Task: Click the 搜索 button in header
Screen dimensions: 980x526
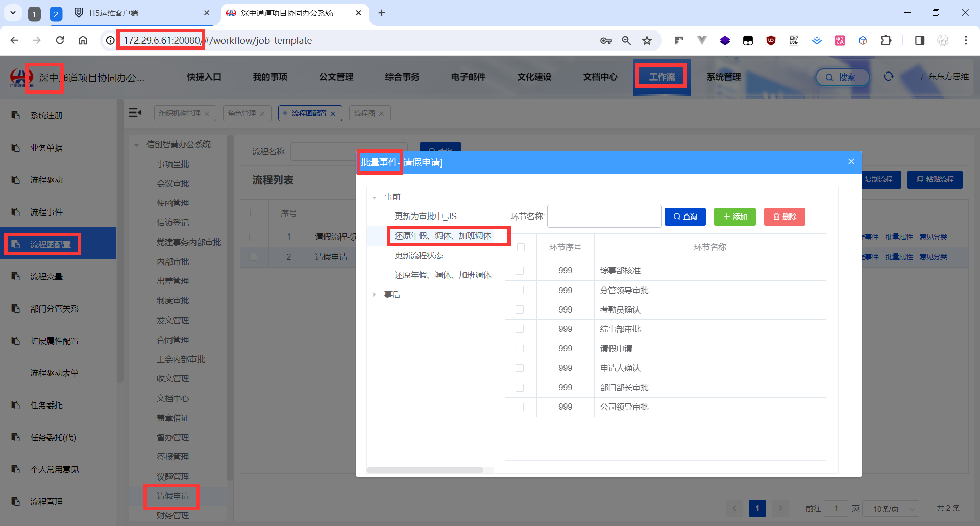Action: [x=842, y=77]
